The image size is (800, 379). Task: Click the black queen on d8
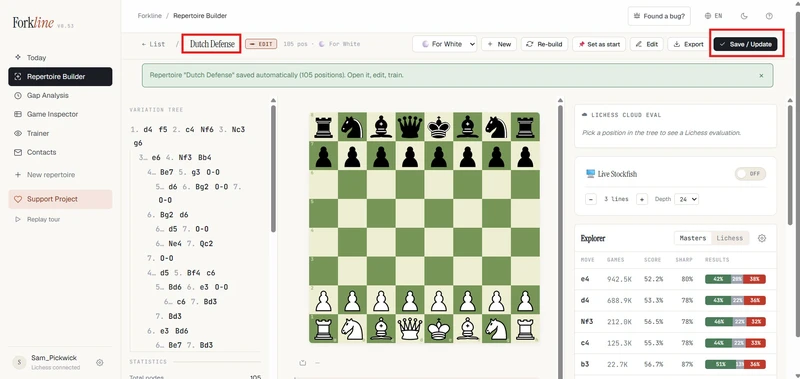click(410, 127)
